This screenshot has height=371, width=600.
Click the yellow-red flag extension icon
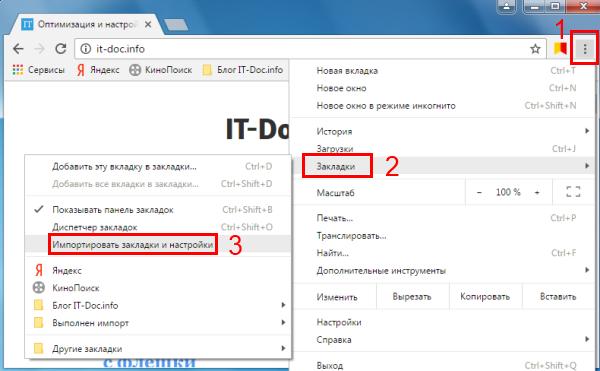[560, 49]
